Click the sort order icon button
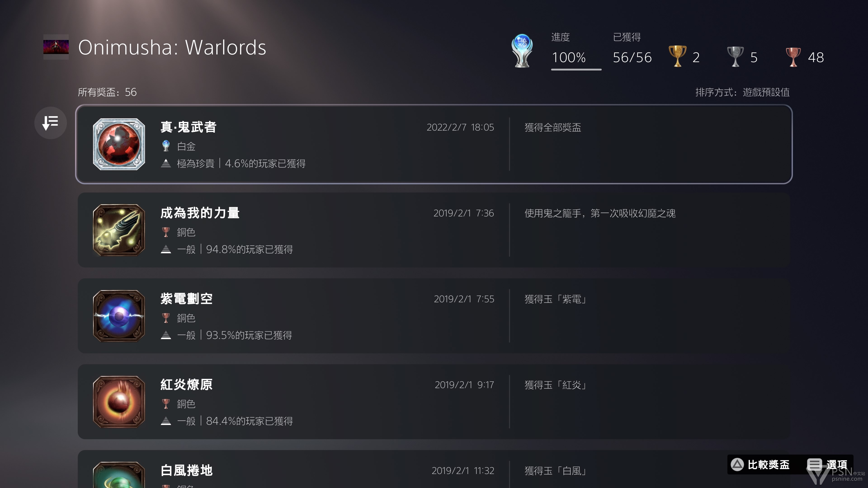This screenshot has height=488, width=868. pyautogui.click(x=51, y=123)
